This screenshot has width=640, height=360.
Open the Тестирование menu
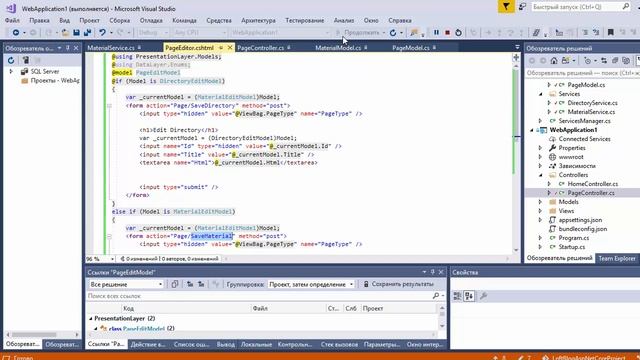(x=304, y=20)
